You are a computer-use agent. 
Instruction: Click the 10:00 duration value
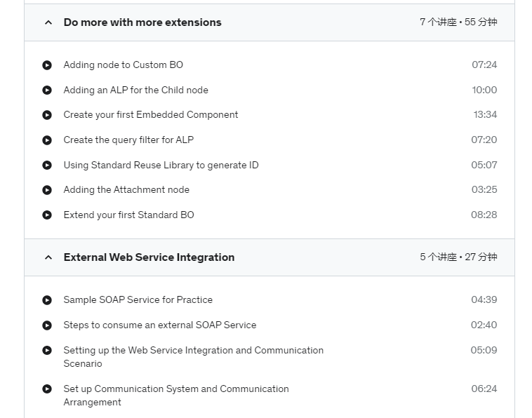point(484,90)
